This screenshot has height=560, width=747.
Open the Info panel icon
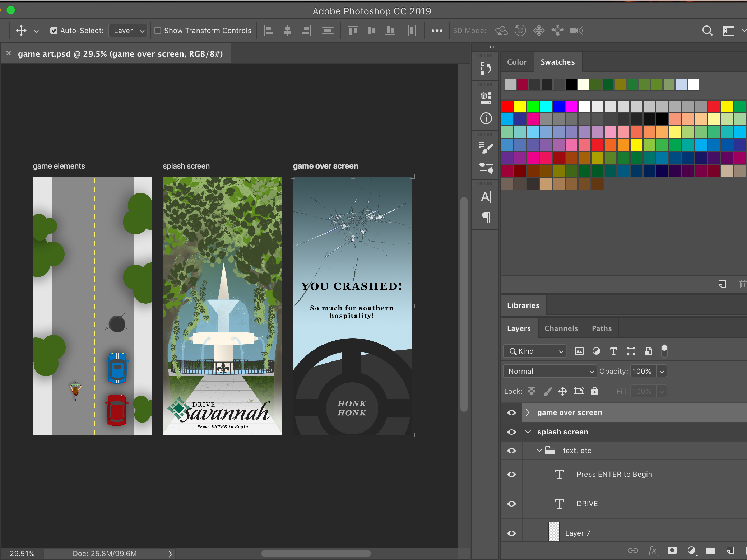[486, 118]
